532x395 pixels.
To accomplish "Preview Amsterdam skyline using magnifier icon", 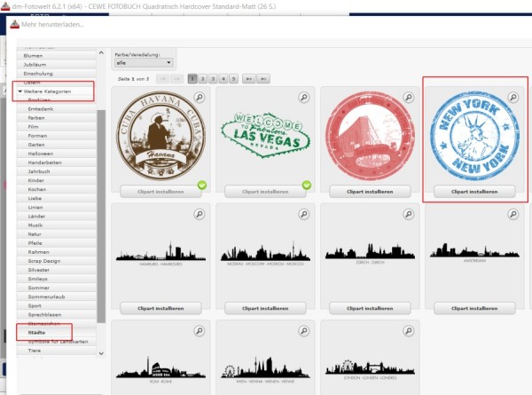I will (x=513, y=214).
